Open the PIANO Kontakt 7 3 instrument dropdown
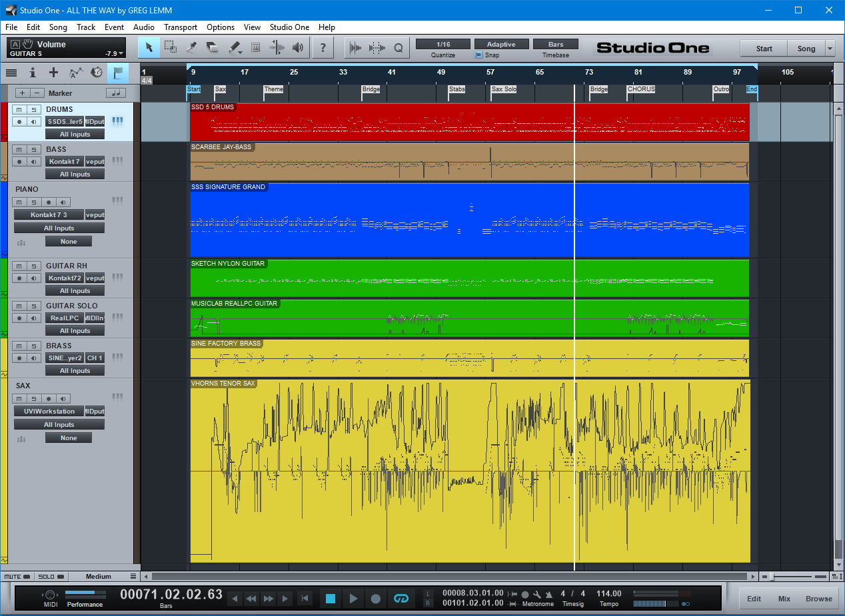This screenshot has height=616, width=845. point(49,215)
